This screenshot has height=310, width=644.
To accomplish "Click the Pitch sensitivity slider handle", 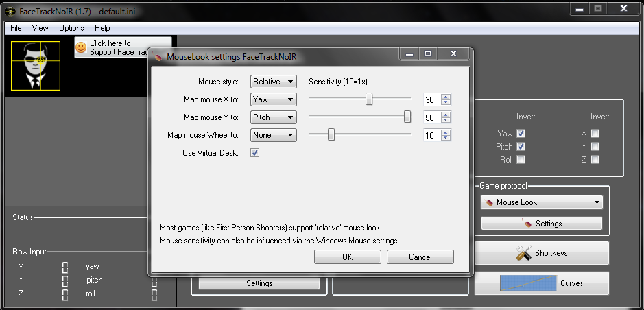I will 407,117.
